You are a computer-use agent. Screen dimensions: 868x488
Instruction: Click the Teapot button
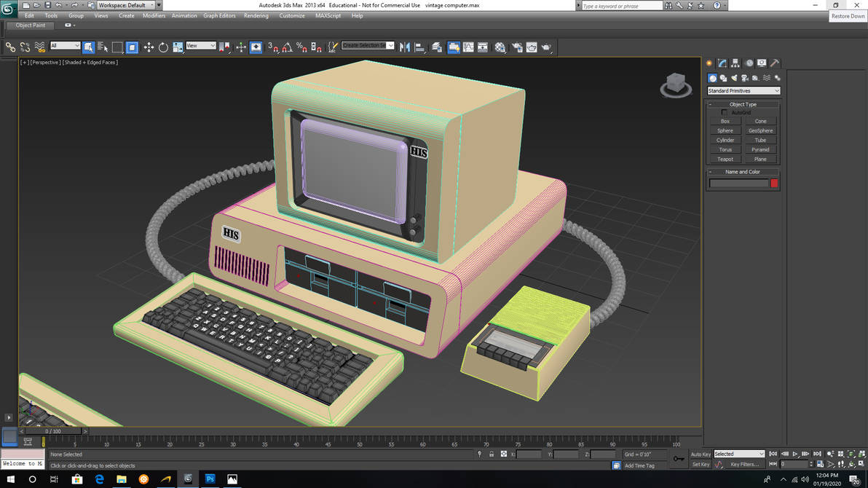coord(725,159)
